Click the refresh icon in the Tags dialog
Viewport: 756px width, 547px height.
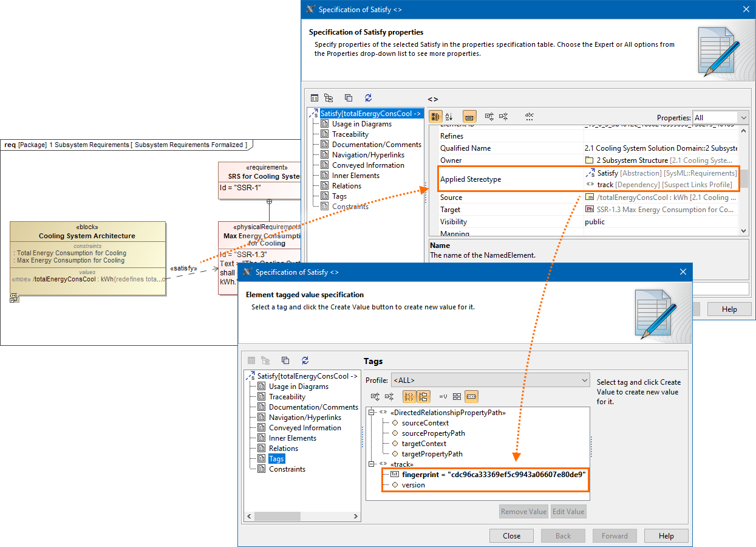305,360
